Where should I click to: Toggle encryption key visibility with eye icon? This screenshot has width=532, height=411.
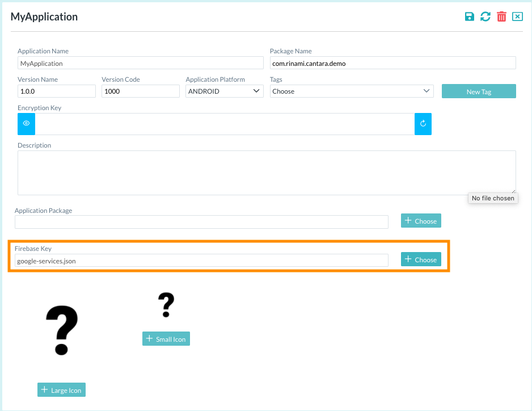click(x=26, y=124)
